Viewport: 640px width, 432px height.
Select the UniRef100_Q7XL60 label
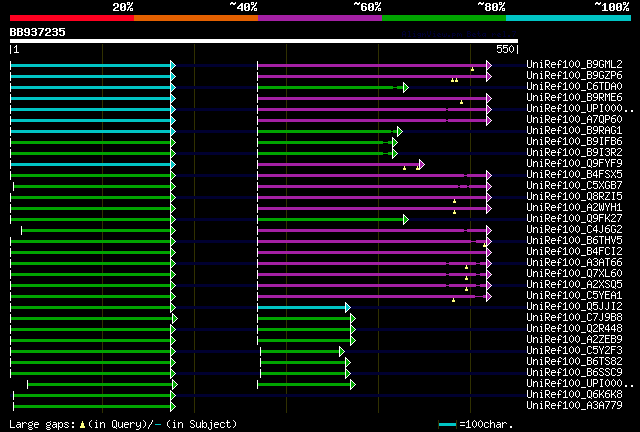[x=574, y=274]
